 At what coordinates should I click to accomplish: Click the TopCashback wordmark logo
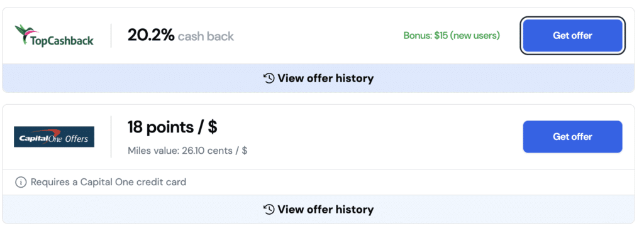[62, 41]
